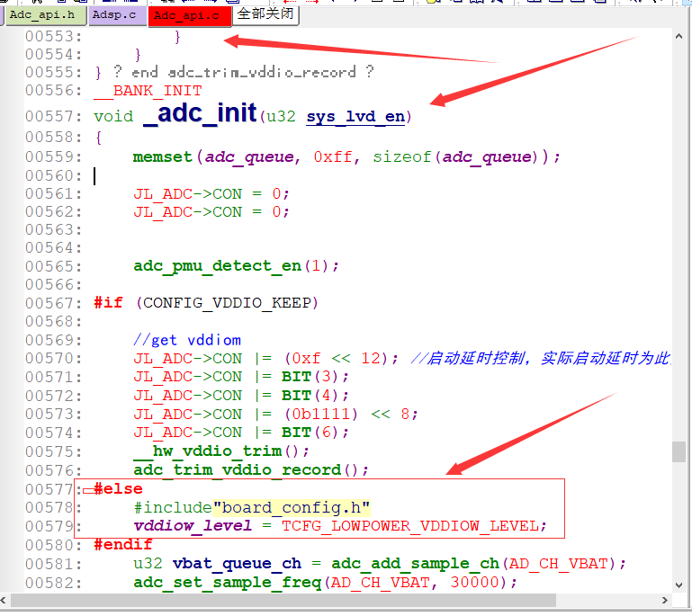Click the opening brace on line 558
This screenshot has height=616, width=692.
98,138
